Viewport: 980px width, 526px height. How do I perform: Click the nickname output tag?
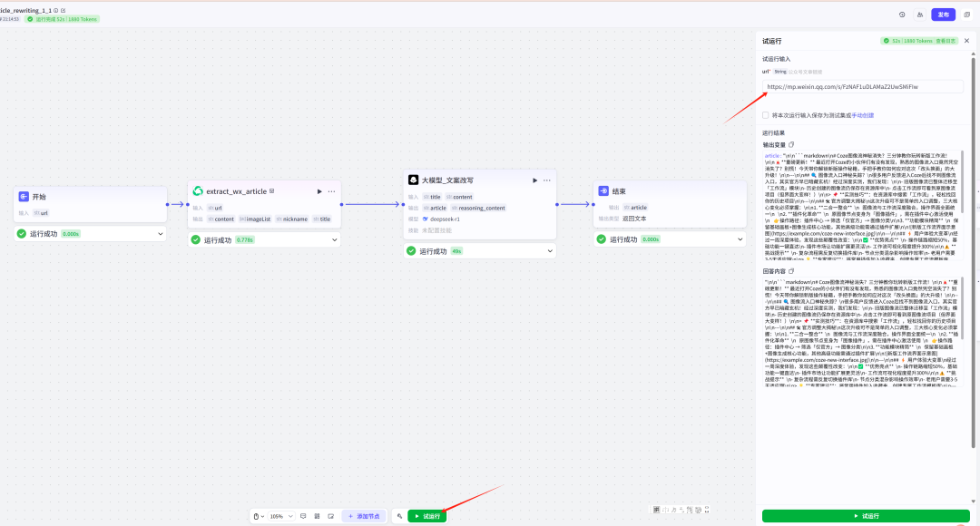pyautogui.click(x=292, y=219)
